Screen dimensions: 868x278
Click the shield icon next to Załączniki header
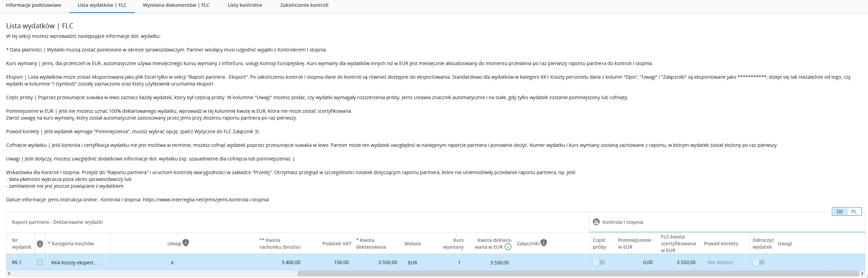tap(544, 243)
